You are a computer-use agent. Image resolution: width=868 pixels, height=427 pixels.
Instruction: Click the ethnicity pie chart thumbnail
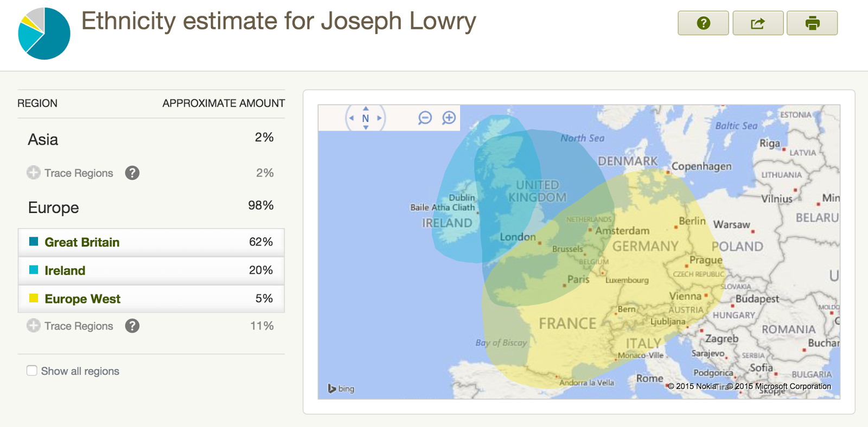44,34
